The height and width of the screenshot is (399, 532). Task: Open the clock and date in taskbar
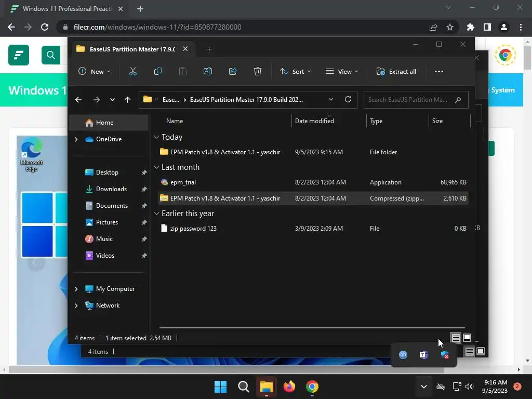(x=495, y=387)
